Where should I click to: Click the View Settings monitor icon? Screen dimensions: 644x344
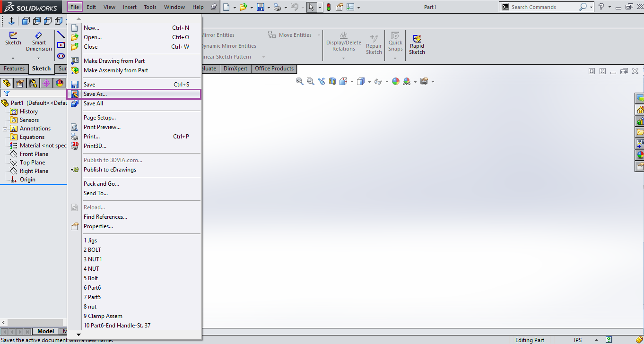coord(424,81)
